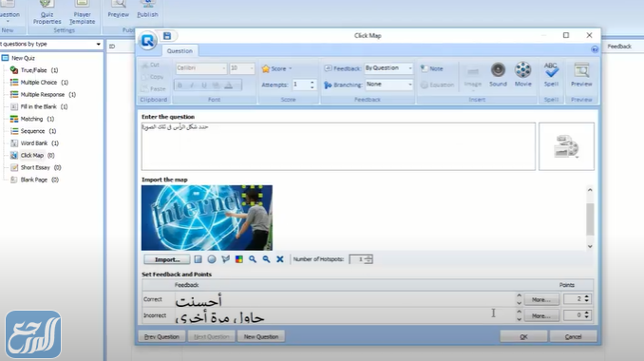
Task: Select Multiple Choice in the question tree
Action: 39,83
